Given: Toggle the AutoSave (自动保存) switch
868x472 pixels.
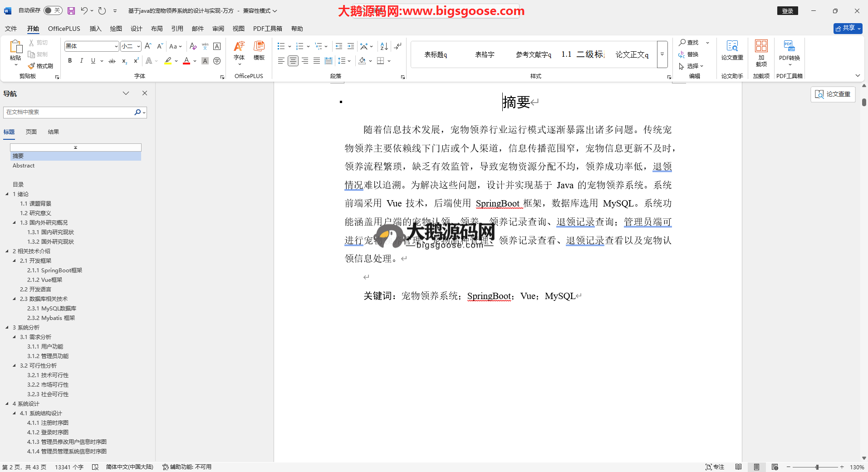Looking at the screenshot, I should tap(53, 10).
